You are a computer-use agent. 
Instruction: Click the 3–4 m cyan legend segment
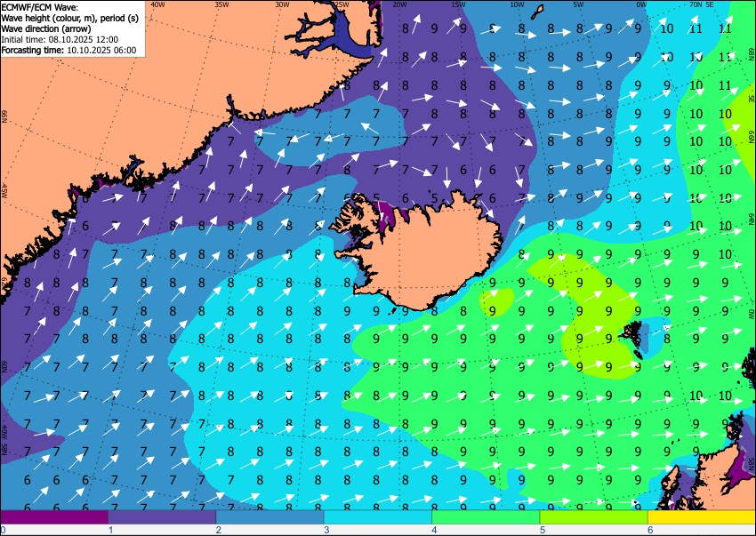378,516
